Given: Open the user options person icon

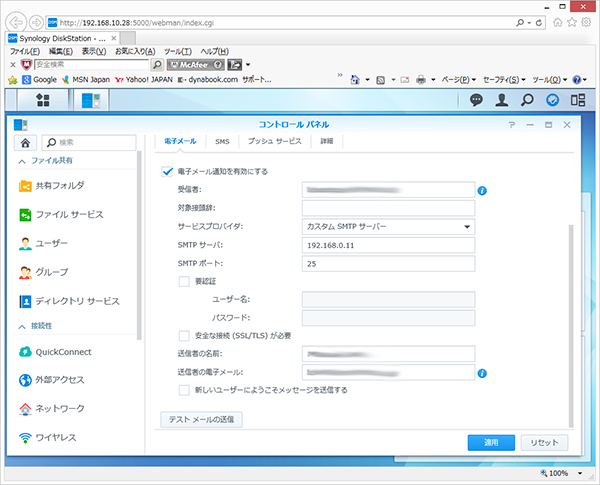Looking at the screenshot, I should point(502,100).
